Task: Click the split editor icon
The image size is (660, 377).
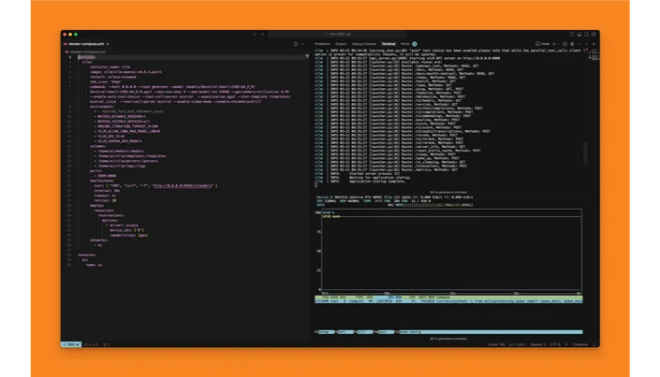Action: [x=295, y=44]
